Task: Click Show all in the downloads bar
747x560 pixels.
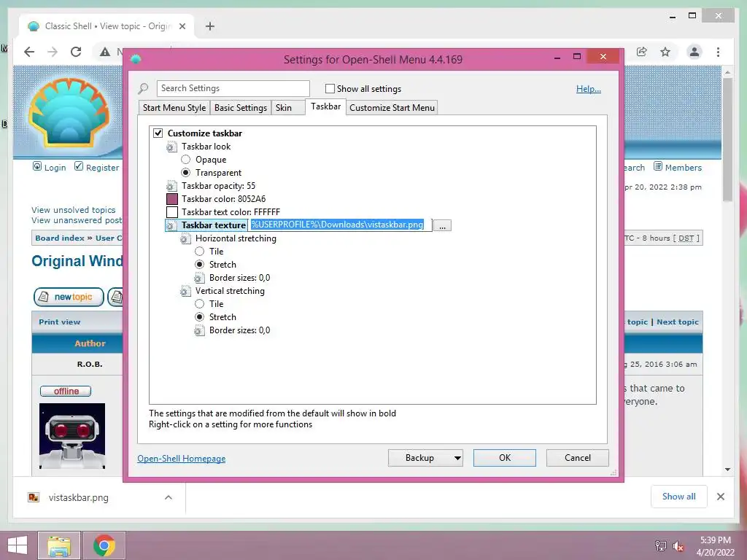Action: (679, 497)
